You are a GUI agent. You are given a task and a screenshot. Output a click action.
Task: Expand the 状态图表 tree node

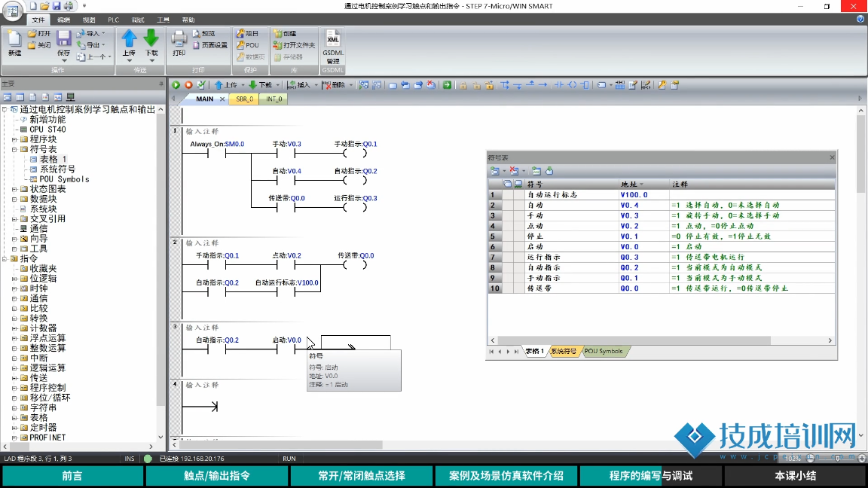pyautogui.click(x=14, y=189)
